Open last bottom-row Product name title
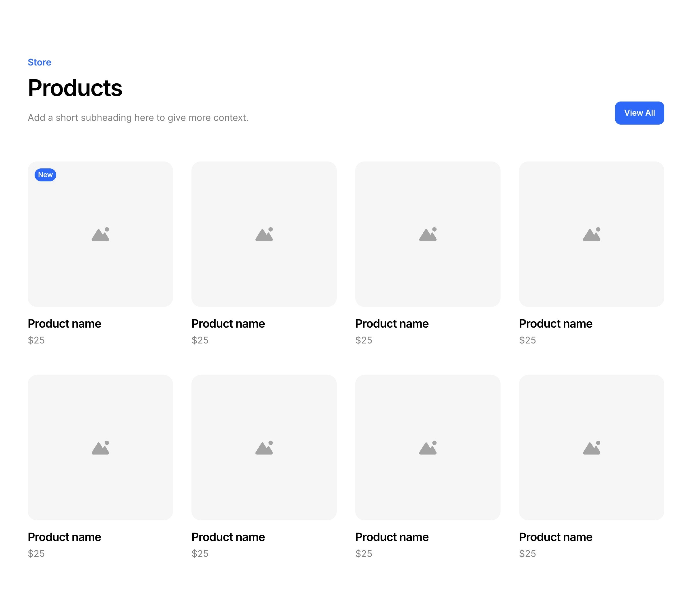The height and width of the screenshot is (616, 692). [x=556, y=537]
